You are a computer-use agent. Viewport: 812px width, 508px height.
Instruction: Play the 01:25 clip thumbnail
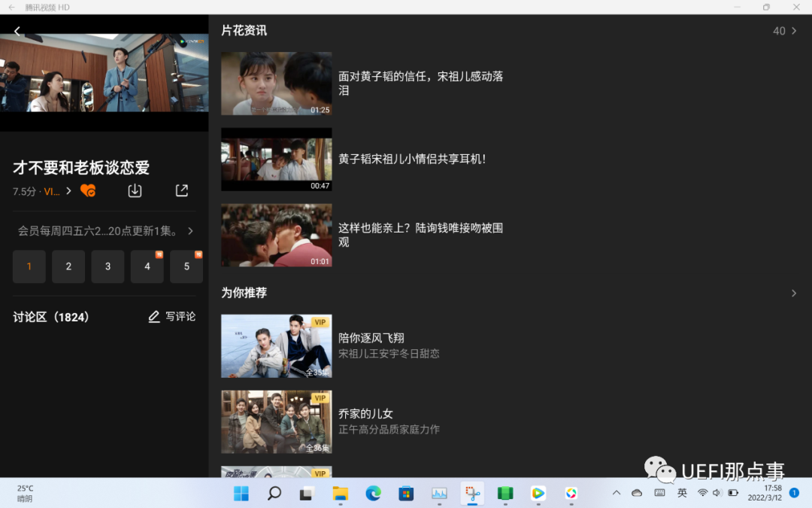pyautogui.click(x=276, y=84)
